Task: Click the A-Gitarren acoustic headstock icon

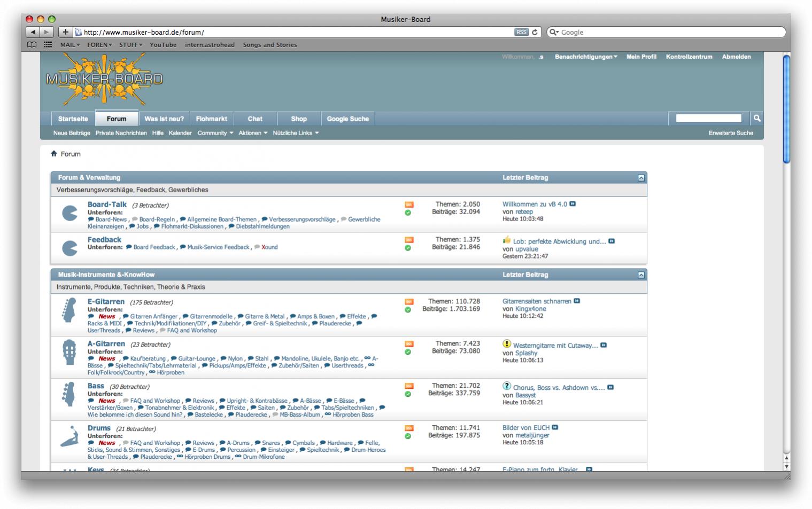Action: coord(69,353)
